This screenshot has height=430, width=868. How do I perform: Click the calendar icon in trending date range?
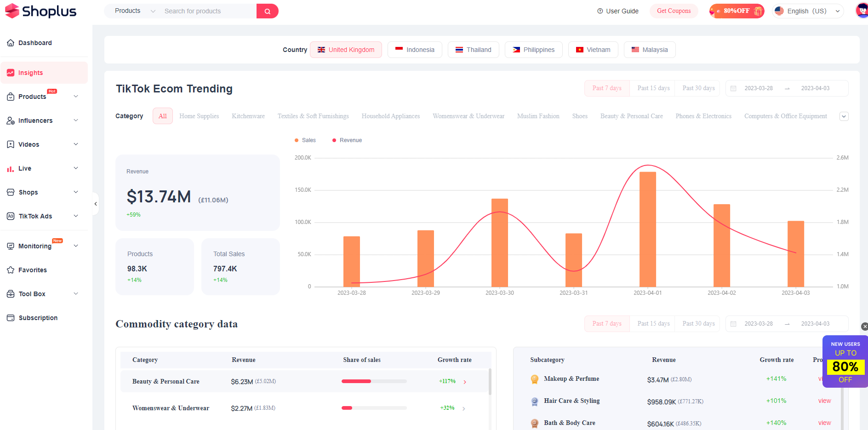(734, 88)
